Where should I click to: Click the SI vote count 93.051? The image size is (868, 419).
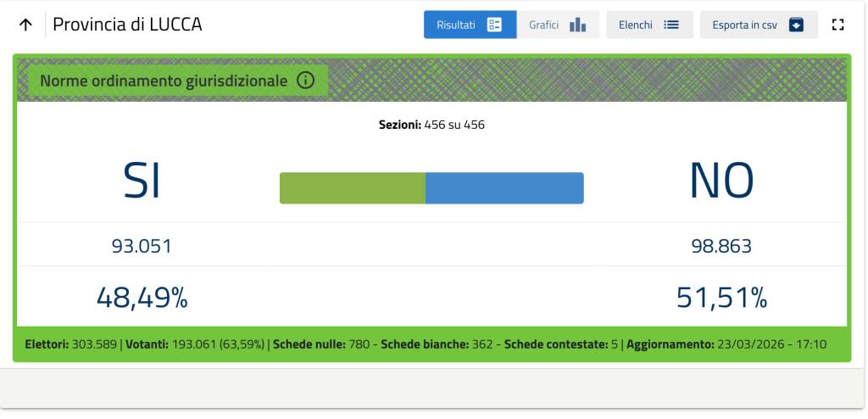tap(142, 247)
